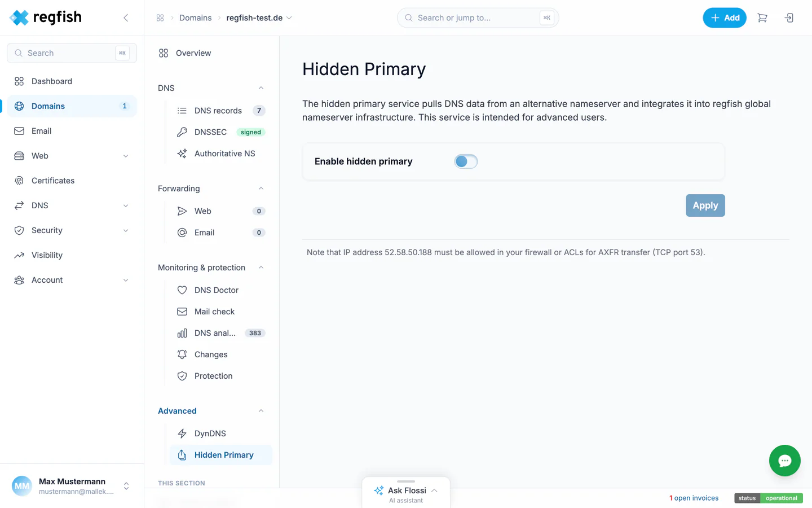Click the regfish logo

pyautogui.click(x=46, y=17)
